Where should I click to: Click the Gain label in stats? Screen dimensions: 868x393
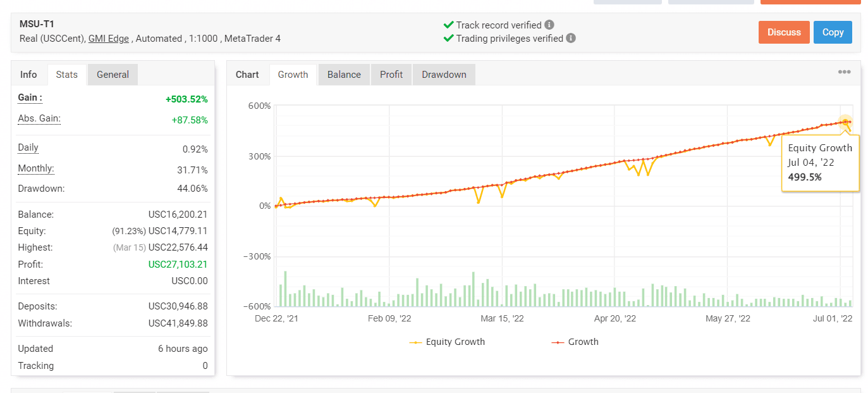tap(30, 98)
